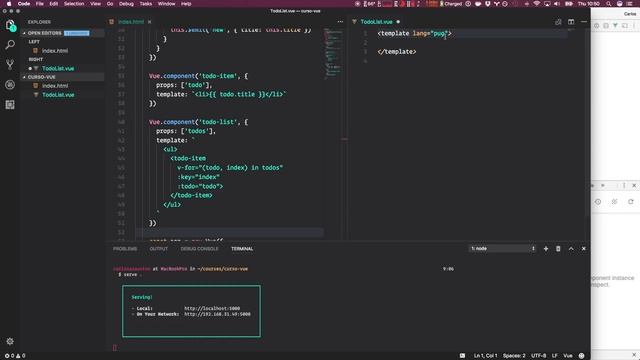This screenshot has width=640, height=360.
Task: Click the minimap in the left editor
Action: pos(333,53)
